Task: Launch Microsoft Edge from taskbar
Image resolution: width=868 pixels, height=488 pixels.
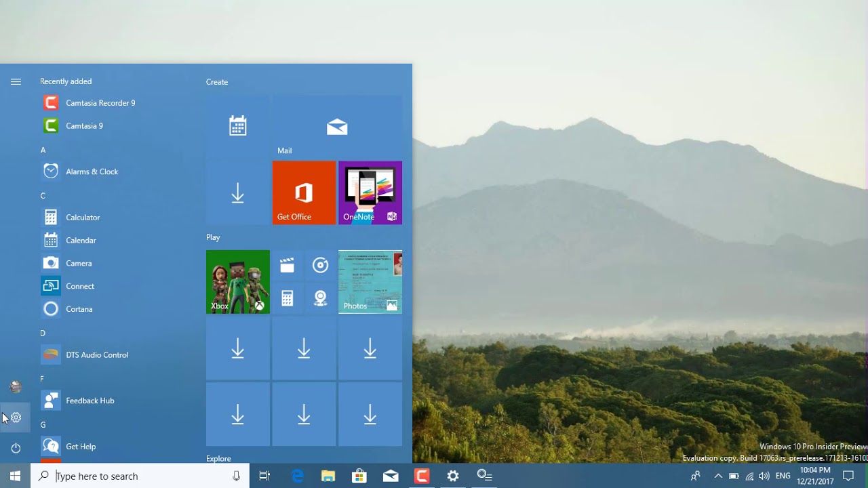Action: coord(297,476)
